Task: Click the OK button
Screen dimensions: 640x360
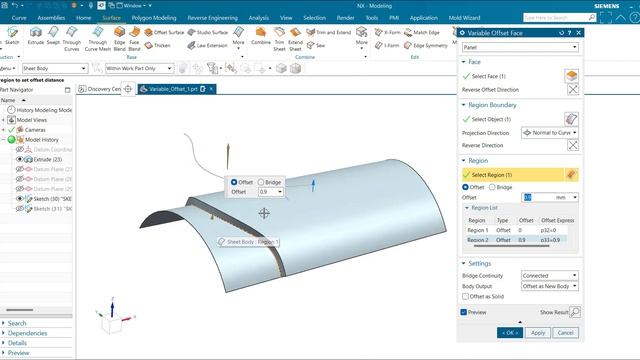Action: (510, 333)
